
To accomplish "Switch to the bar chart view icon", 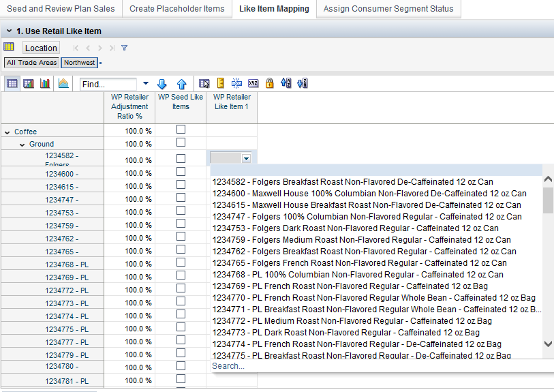I will coord(45,83).
